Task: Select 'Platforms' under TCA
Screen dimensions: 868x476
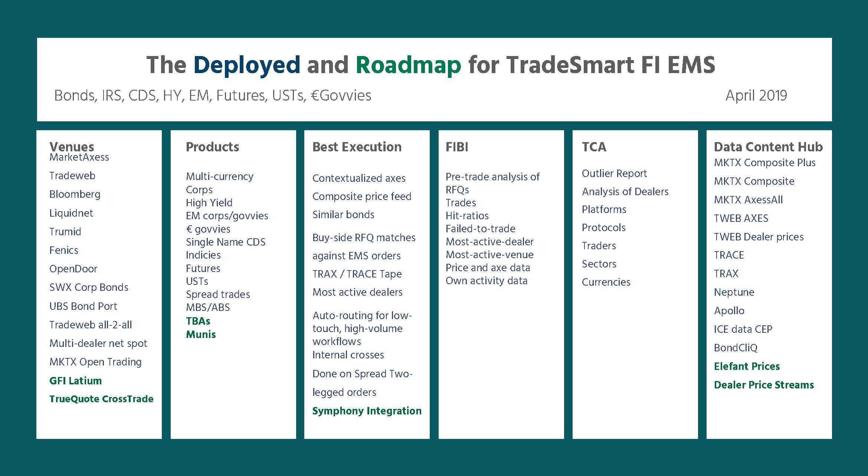Action: (604, 210)
